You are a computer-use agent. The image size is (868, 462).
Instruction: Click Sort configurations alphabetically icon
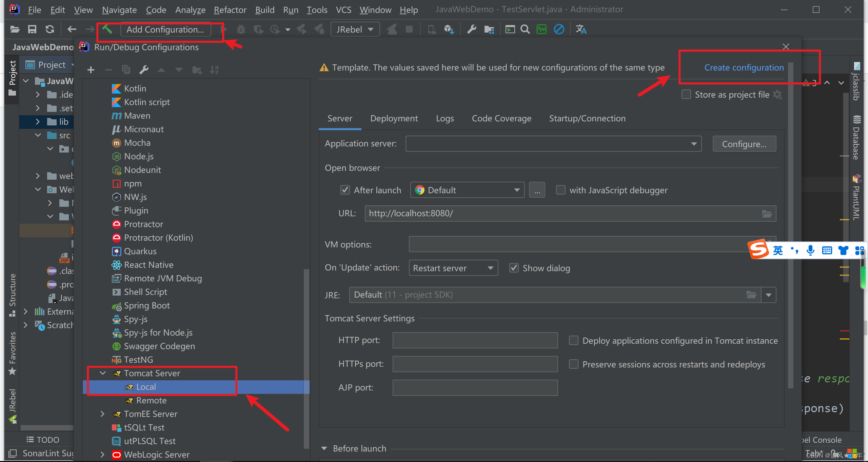tap(214, 70)
